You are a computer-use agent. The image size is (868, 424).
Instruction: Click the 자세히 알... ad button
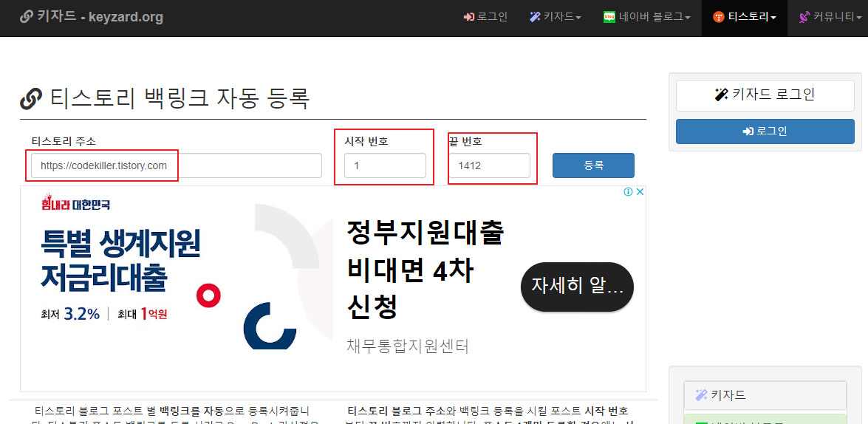click(578, 287)
